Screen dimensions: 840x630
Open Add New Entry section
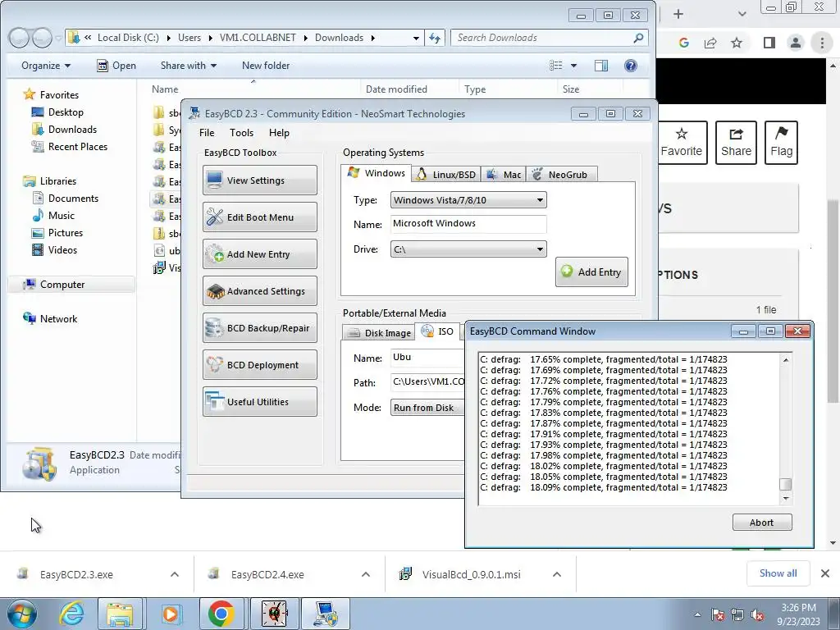(260, 254)
